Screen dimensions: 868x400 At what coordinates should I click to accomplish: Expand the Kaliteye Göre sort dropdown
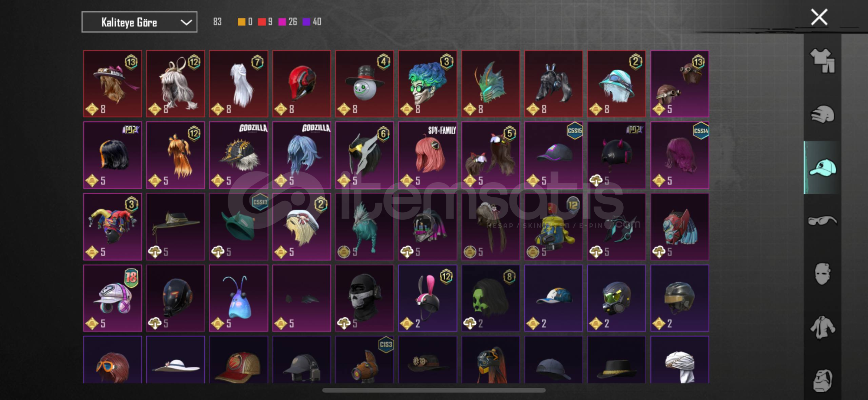139,22
